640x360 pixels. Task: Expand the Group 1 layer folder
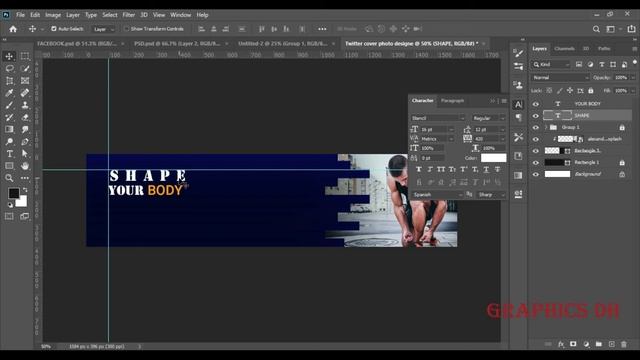(546, 128)
